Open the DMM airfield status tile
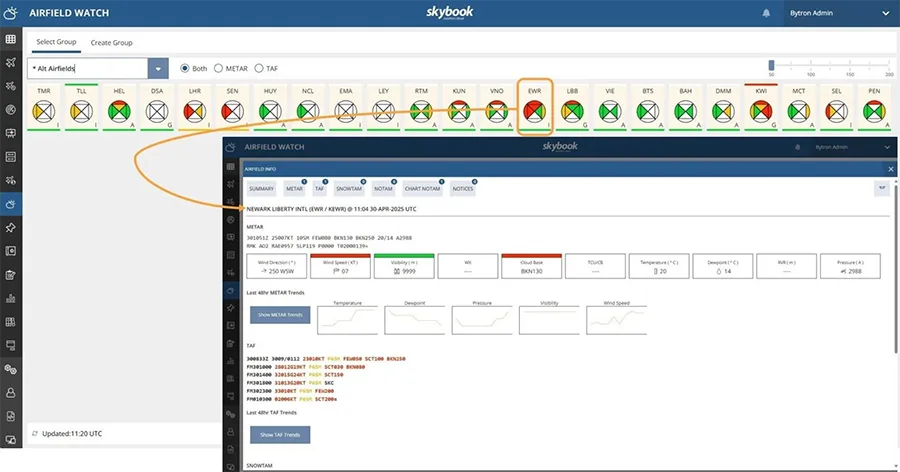The image size is (900, 472). [x=723, y=107]
